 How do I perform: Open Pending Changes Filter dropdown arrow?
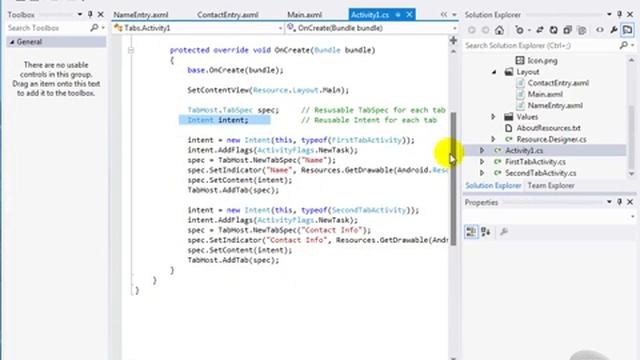tap(529, 31)
